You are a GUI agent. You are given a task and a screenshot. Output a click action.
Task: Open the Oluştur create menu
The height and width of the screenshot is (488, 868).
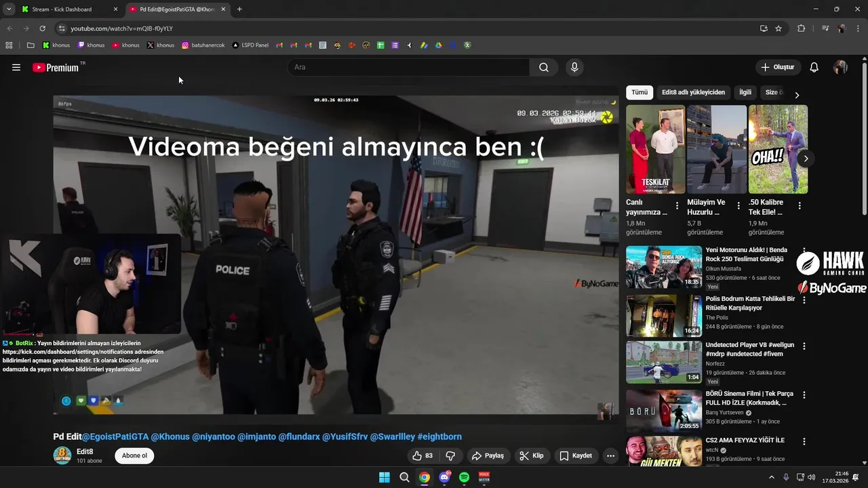click(x=777, y=67)
